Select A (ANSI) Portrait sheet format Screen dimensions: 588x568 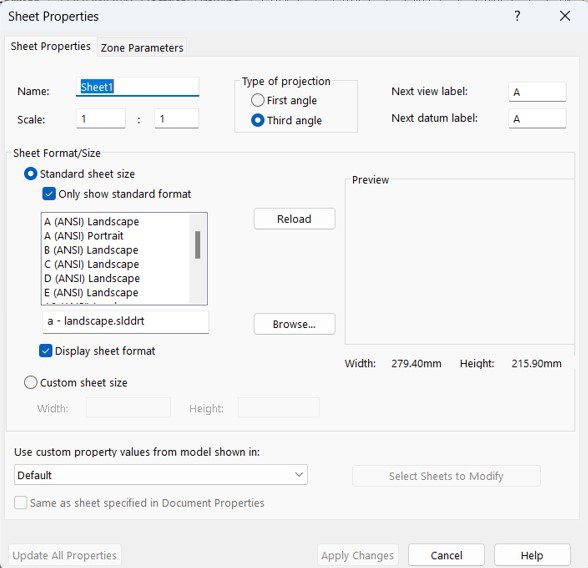[x=84, y=236]
